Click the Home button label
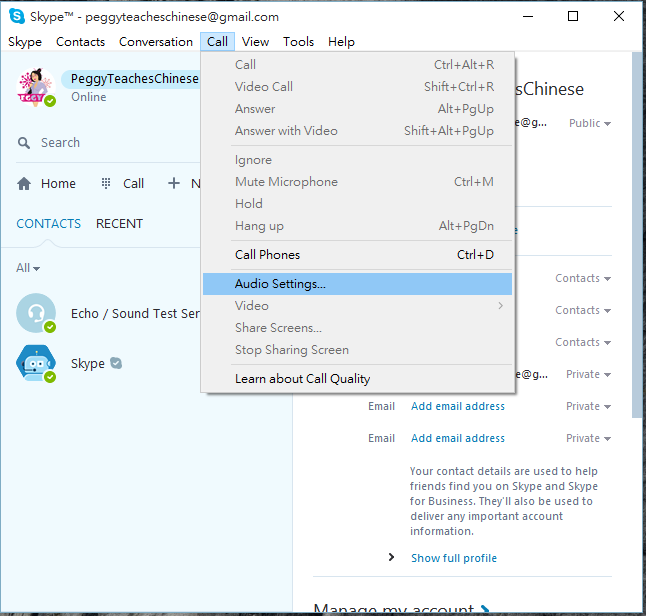Viewport: 646px width, 616px height. pos(59,183)
